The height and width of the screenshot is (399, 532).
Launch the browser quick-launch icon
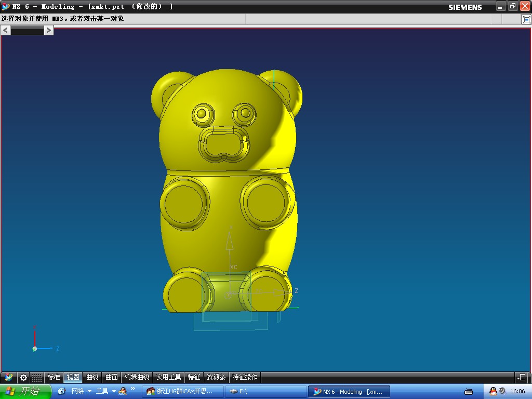coord(61,391)
